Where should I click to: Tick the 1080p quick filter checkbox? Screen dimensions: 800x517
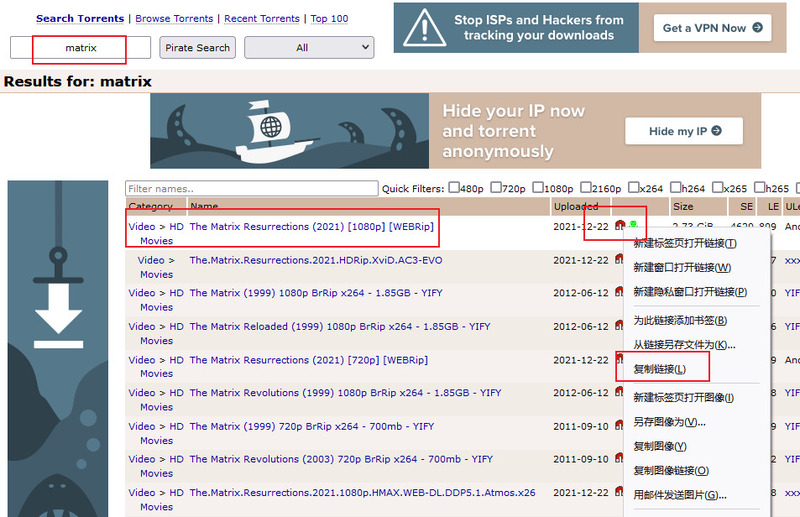pyautogui.click(x=538, y=187)
